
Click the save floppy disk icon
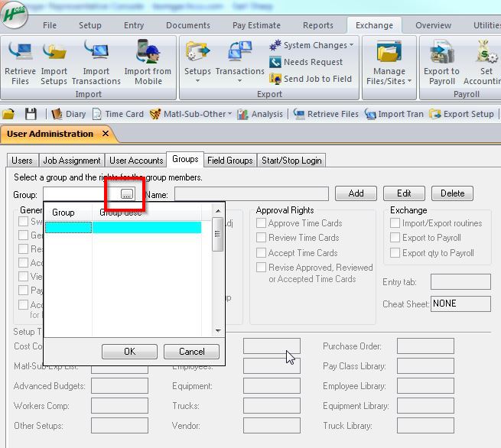[31, 114]
